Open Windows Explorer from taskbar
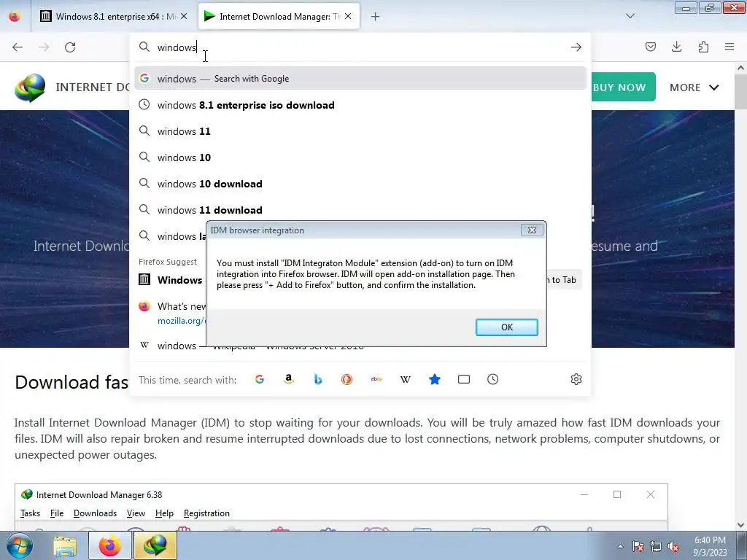Screen dimensions: 747x560 point(65,546)
